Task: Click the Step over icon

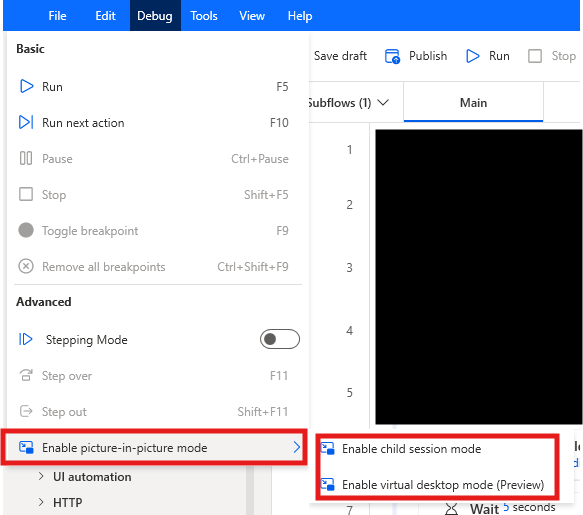Action: [x=26, y=375]
